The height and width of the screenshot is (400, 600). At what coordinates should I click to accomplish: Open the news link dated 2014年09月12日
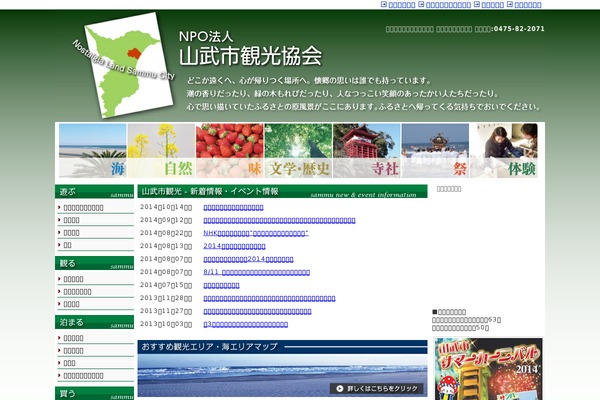279,220
